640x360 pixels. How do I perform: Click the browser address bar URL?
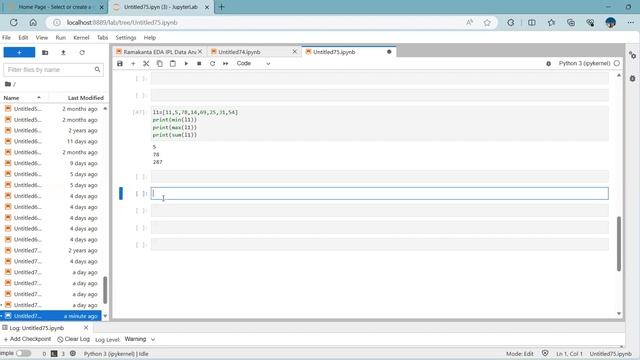(122, 22)
